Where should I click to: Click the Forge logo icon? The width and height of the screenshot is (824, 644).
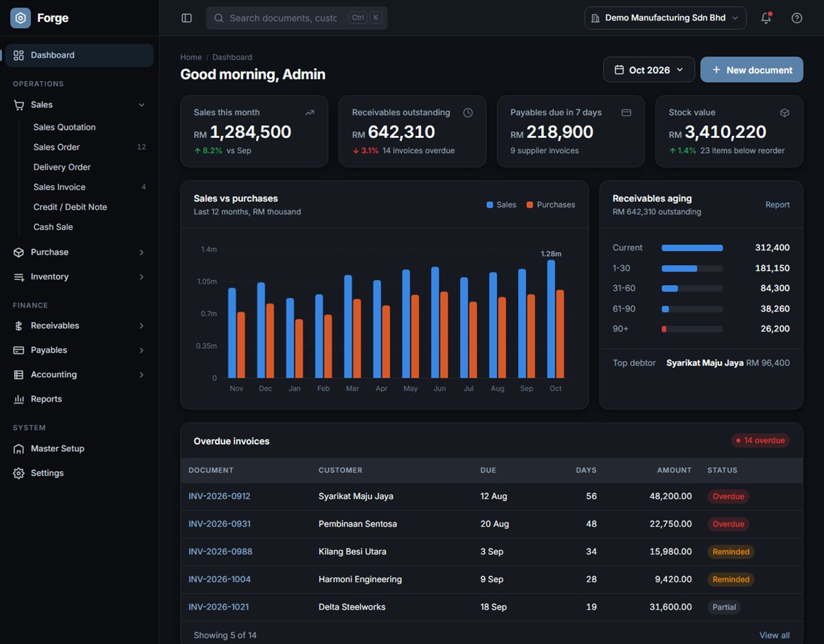pyautogui.click(x=21, y=18)
